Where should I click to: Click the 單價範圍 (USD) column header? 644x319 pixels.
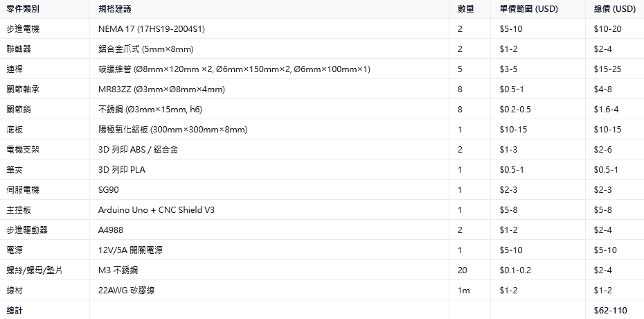coord(528,9)
